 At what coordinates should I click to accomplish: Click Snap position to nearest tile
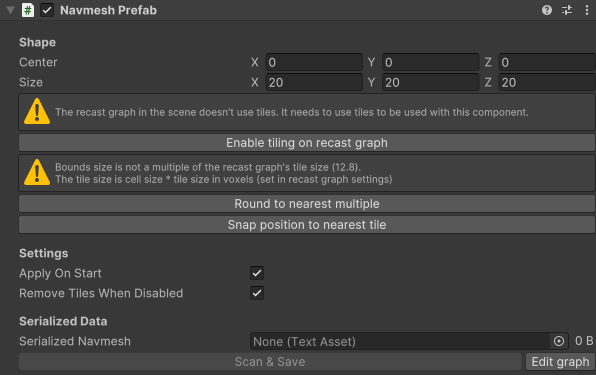point(307,225)
